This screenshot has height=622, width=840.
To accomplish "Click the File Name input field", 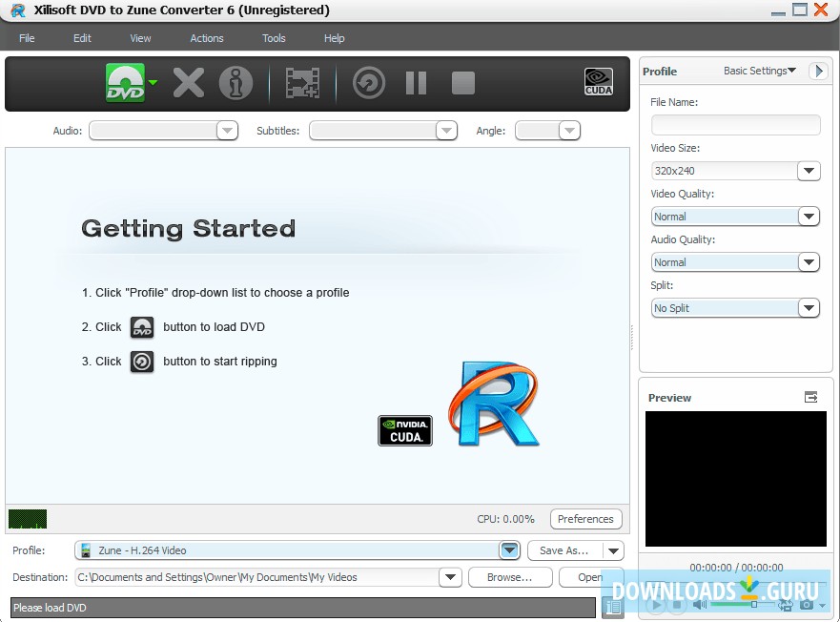I will click(x=735, y=125).
